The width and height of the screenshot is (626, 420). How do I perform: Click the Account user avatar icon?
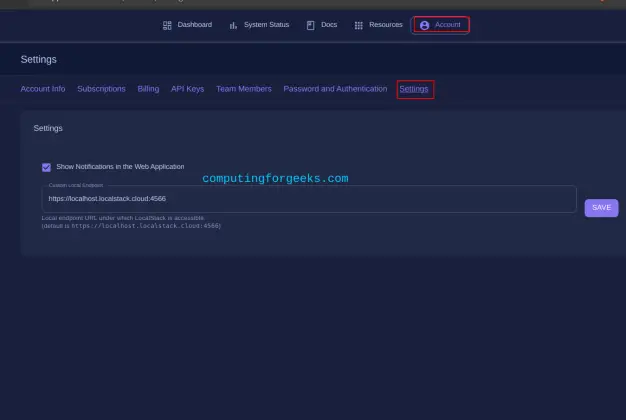(x=424, y=25)
